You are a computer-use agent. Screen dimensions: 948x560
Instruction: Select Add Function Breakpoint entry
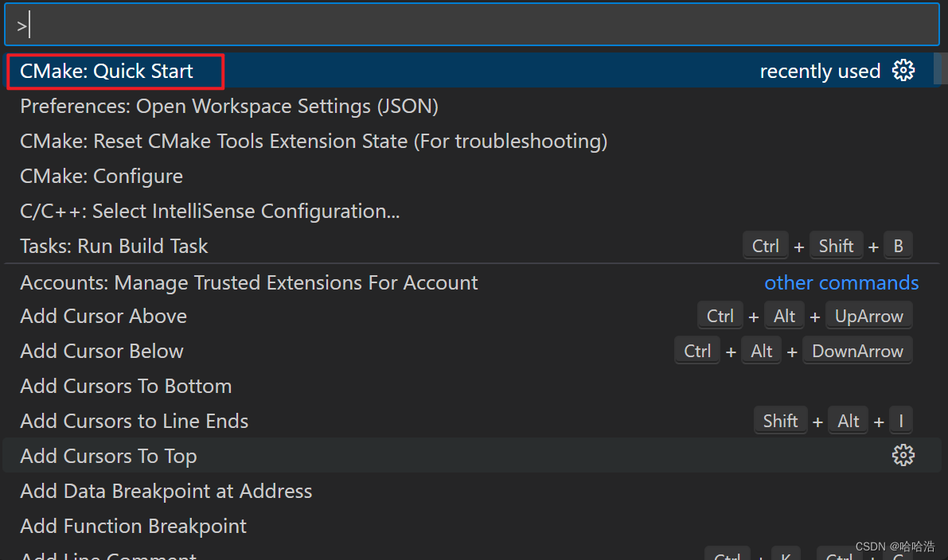coord(132,526)
